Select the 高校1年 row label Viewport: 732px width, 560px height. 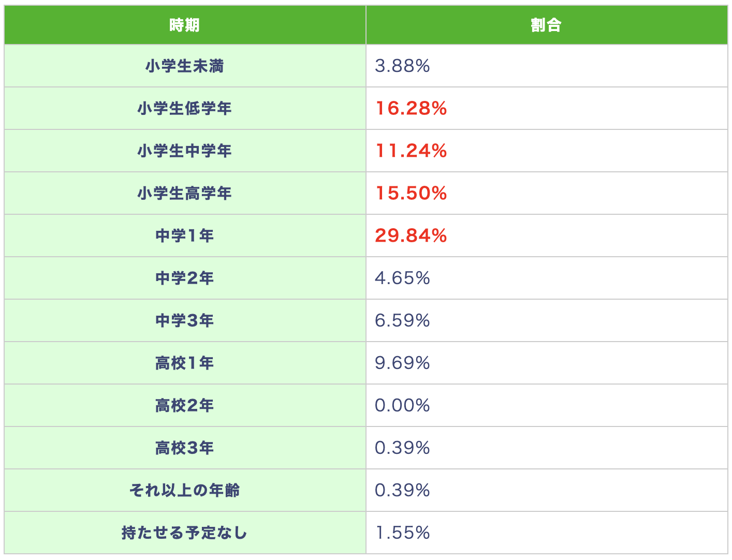pos(184,363)
